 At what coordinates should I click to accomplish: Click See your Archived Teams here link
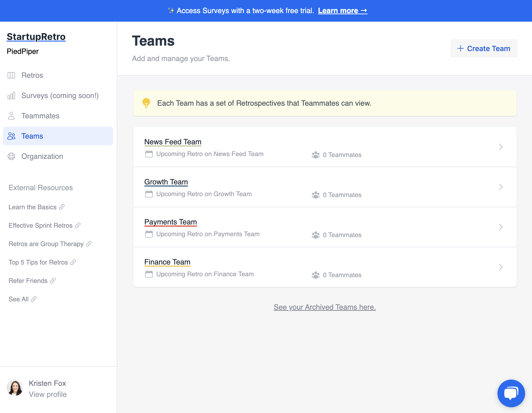coord(324,307)
